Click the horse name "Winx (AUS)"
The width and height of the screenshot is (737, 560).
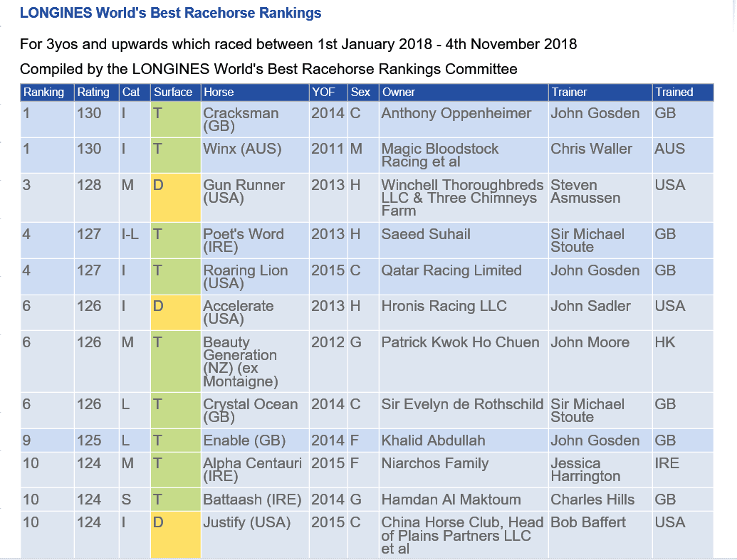coord(242,149)
